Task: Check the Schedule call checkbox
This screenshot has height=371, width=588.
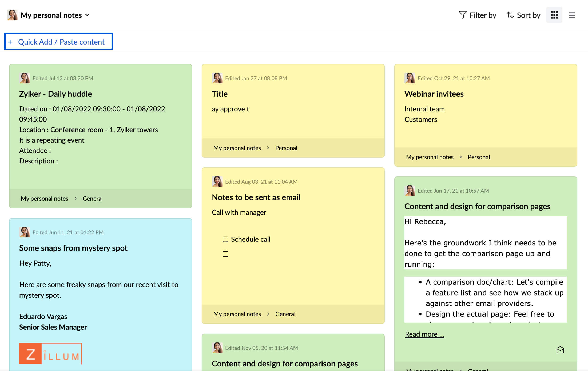Action: [x=225, y=239]
